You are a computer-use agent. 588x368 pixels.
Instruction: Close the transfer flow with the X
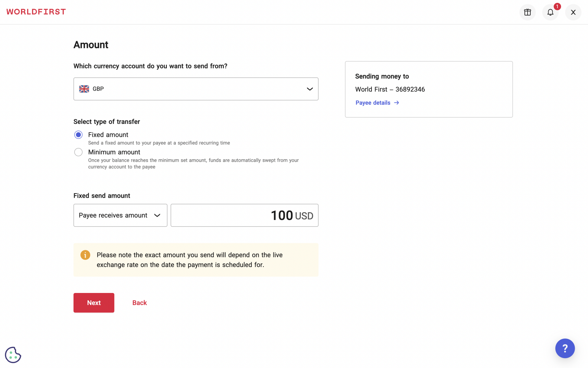click(573, 12)
